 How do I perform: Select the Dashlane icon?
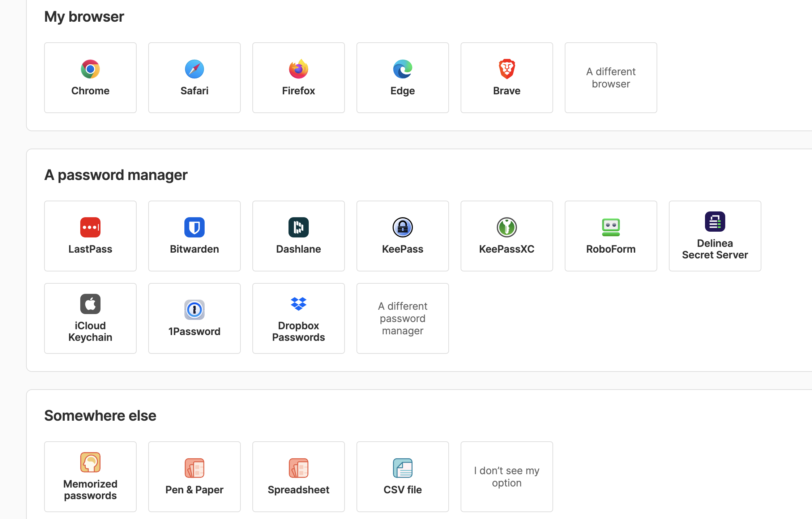click(299, 227)
